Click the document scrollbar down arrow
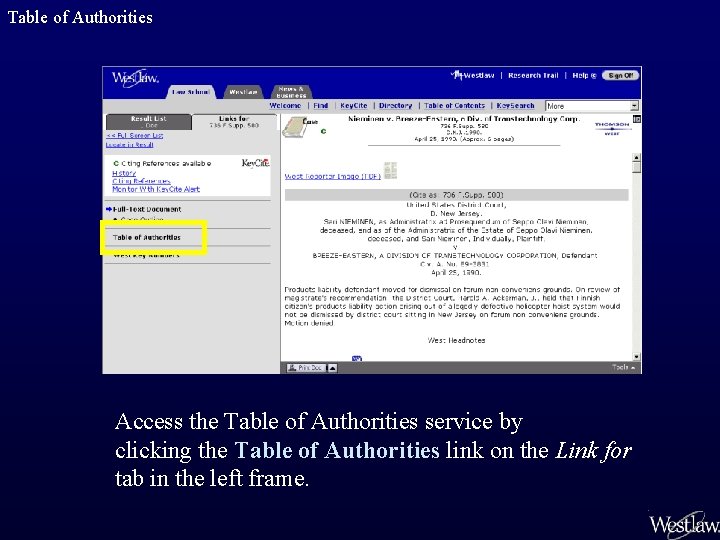 click(636, 356)
